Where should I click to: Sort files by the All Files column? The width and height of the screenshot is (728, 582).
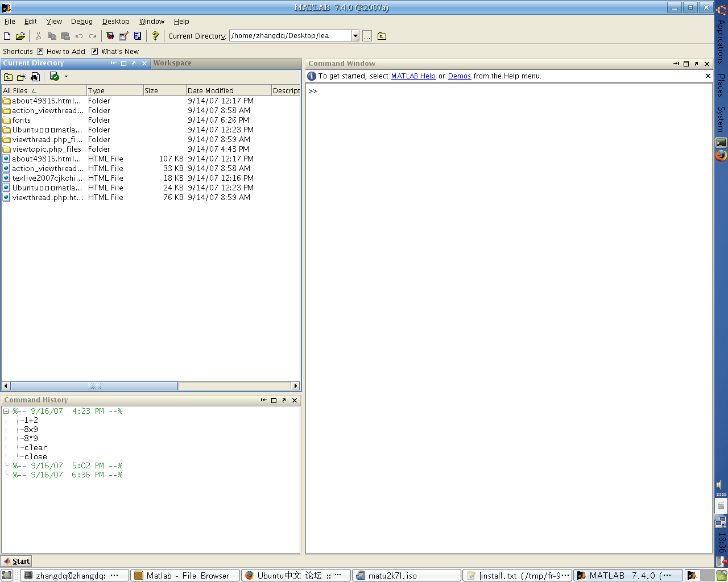(44, 90)
